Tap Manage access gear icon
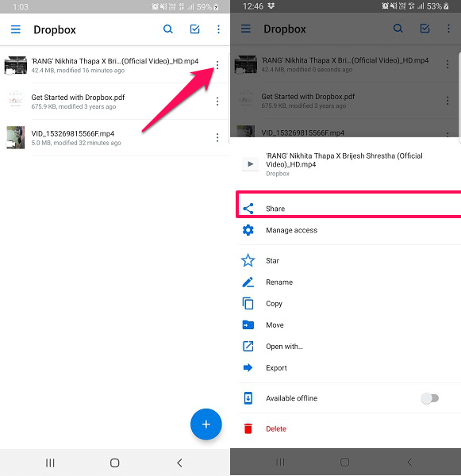The height and width of the screenshot is (476, 461). click(x=248, y=230)
